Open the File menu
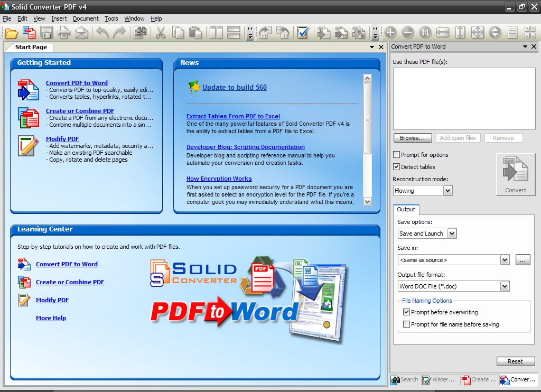The image size is (541, 392). point(7,18)
